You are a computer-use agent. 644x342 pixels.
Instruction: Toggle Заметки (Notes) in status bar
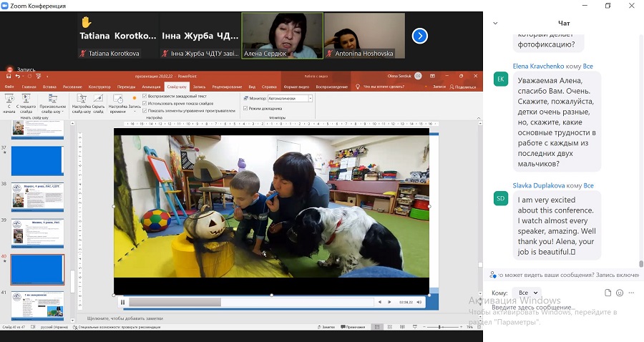(x=326, y=327)
